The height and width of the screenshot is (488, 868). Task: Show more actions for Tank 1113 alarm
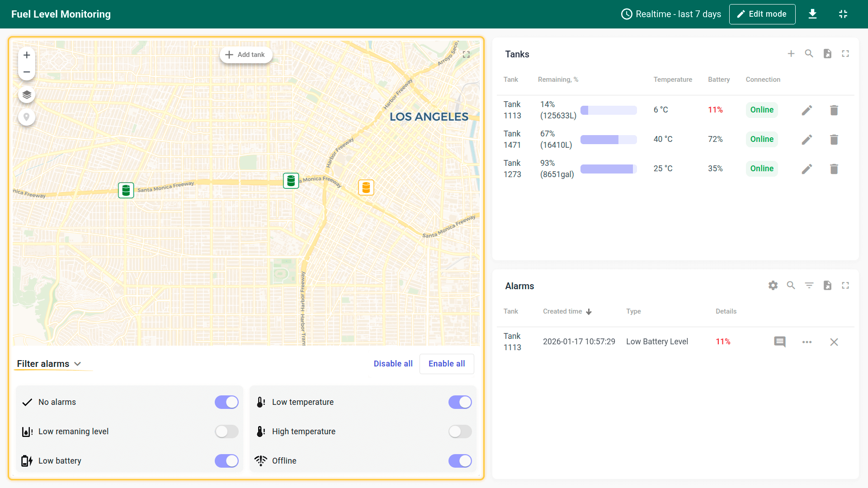807,342
